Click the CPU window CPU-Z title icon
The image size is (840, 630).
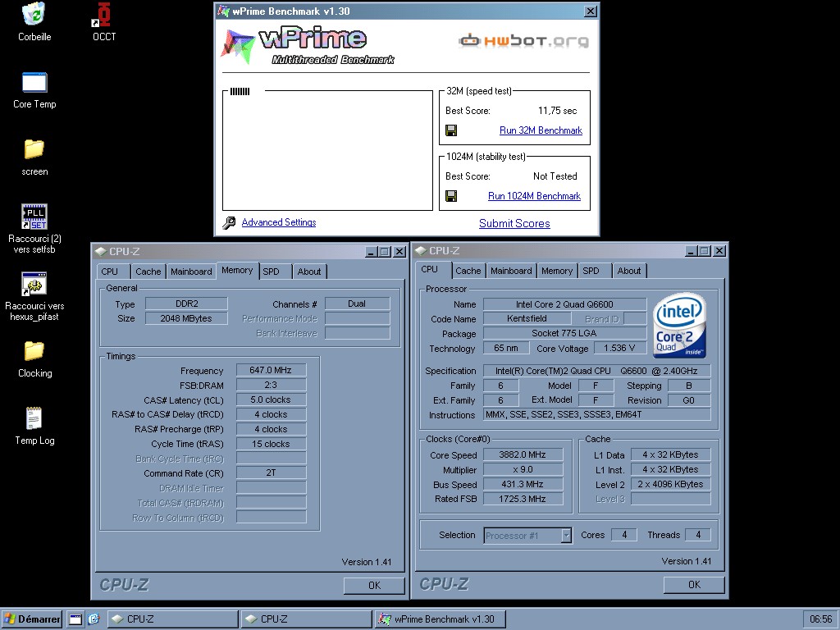(x=421, y=251)
